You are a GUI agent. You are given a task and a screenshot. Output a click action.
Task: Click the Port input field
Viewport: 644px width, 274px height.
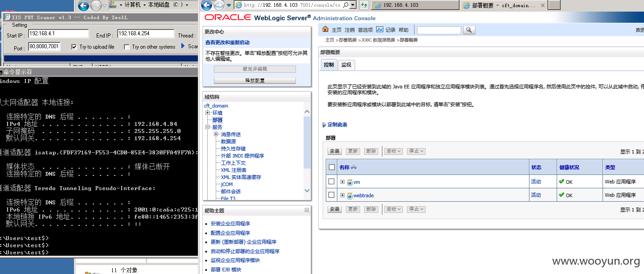pos(44,46)
